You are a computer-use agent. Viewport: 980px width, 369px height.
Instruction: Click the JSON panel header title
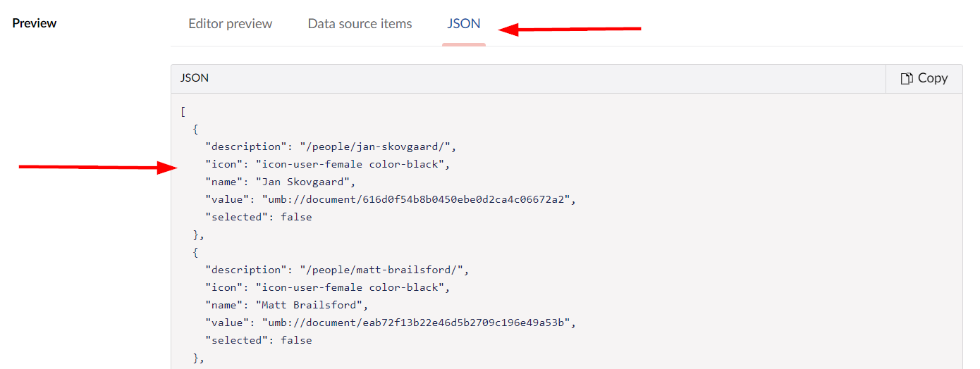195,78
